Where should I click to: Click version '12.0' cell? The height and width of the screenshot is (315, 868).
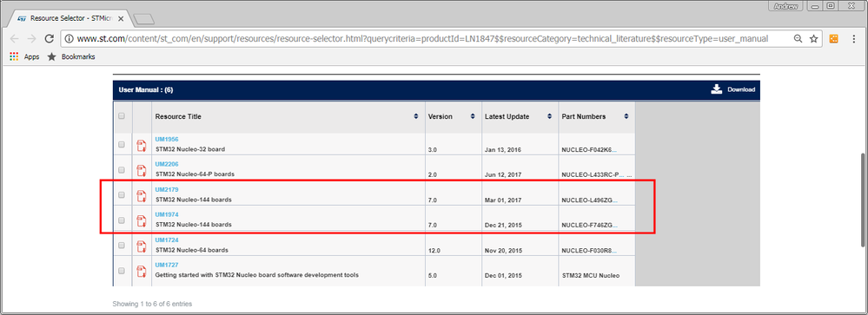tap(435, 250)
